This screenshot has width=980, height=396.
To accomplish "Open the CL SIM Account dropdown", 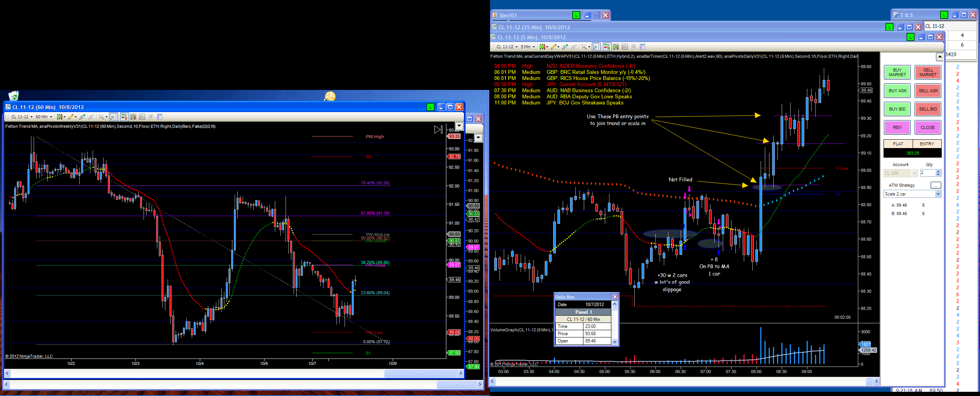I will [914, 173].
